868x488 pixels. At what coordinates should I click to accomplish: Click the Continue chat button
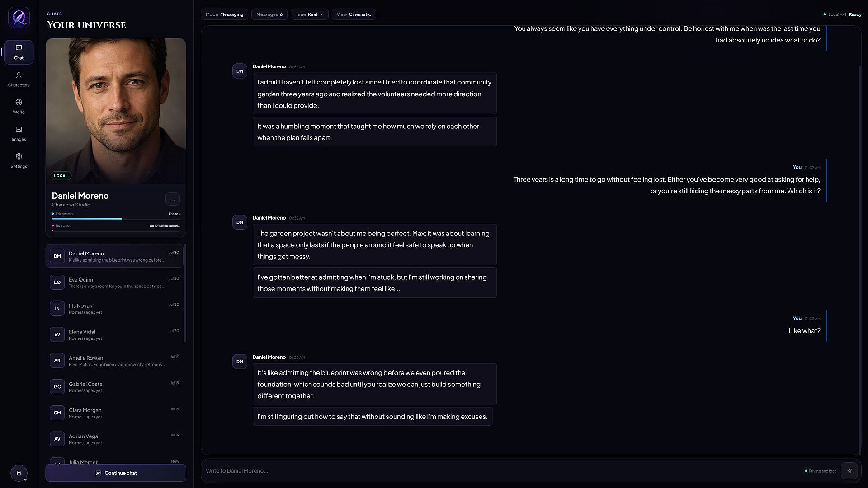(x=116, y=473)
